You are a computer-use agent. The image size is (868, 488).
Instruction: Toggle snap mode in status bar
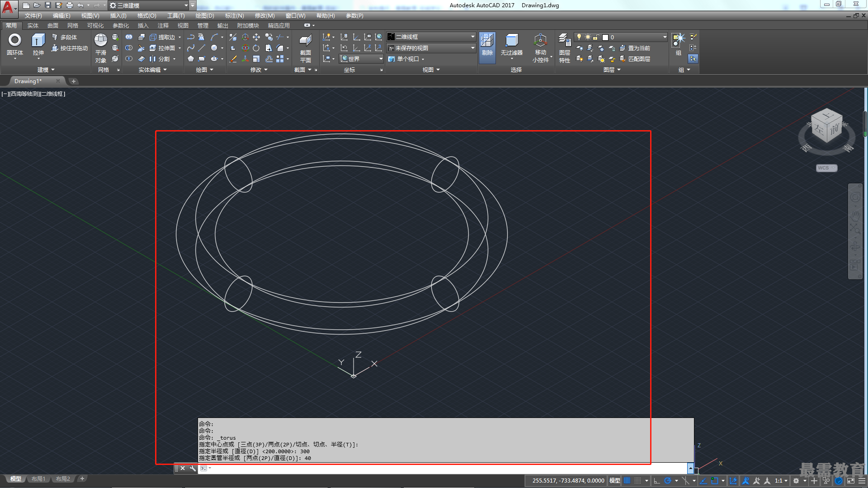point(637,481)
